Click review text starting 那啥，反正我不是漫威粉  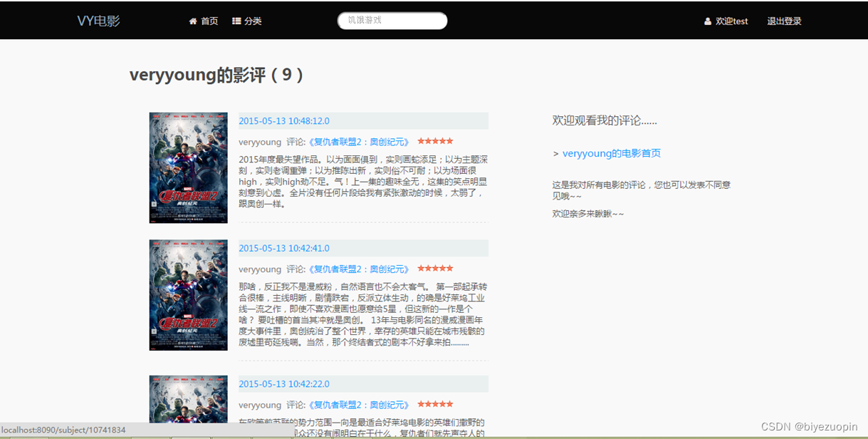pyautogui.click(x=363, y=314)
